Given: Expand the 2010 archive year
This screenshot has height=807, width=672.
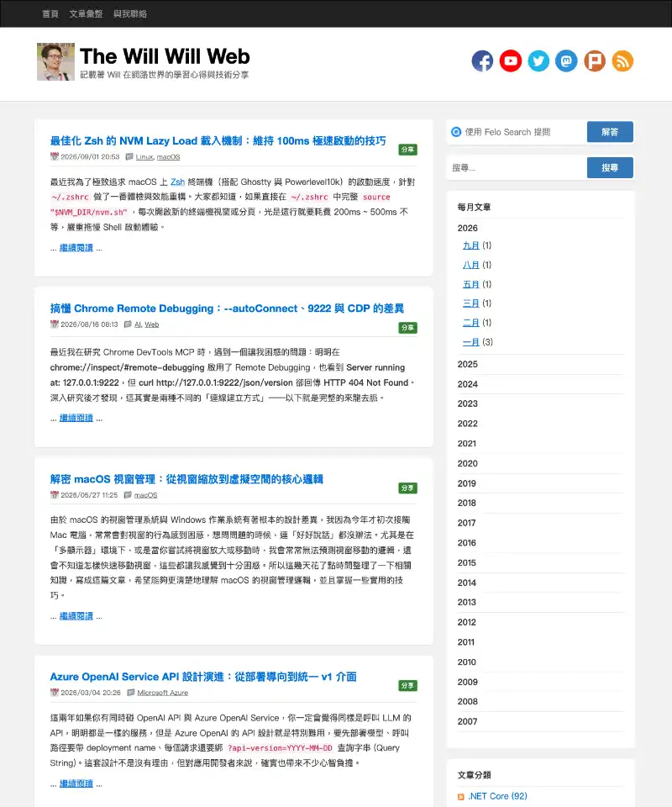Looking at the screenshot, I should (x=467, y=662).
